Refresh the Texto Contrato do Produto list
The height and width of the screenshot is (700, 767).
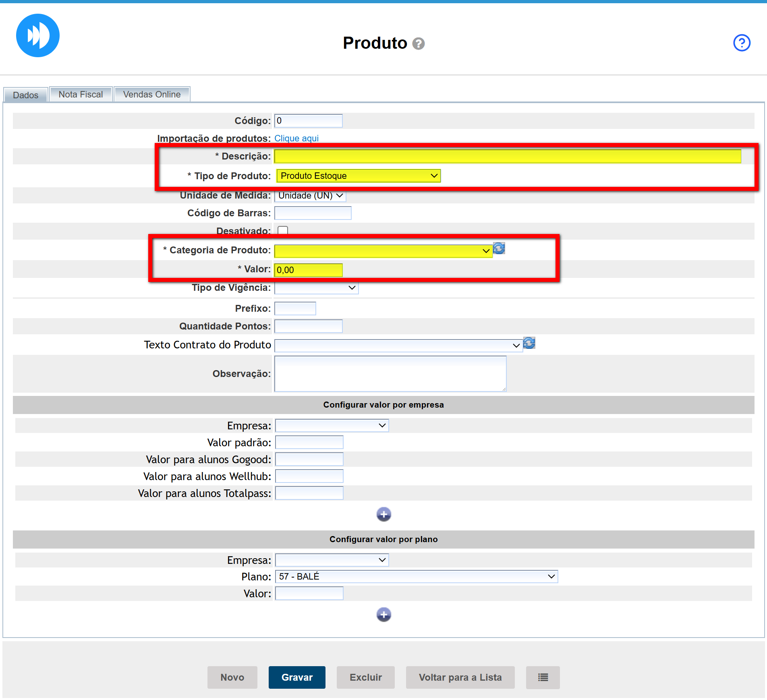point(529,343)
